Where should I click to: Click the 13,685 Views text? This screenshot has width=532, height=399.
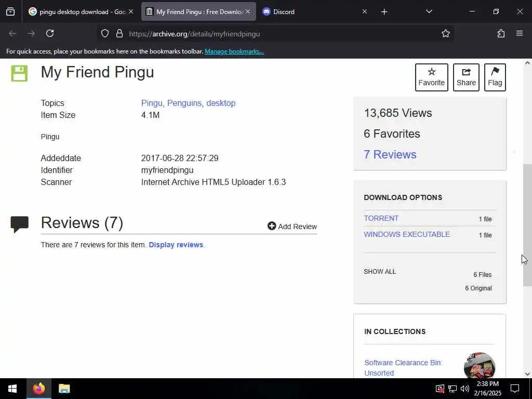(397, 113)
